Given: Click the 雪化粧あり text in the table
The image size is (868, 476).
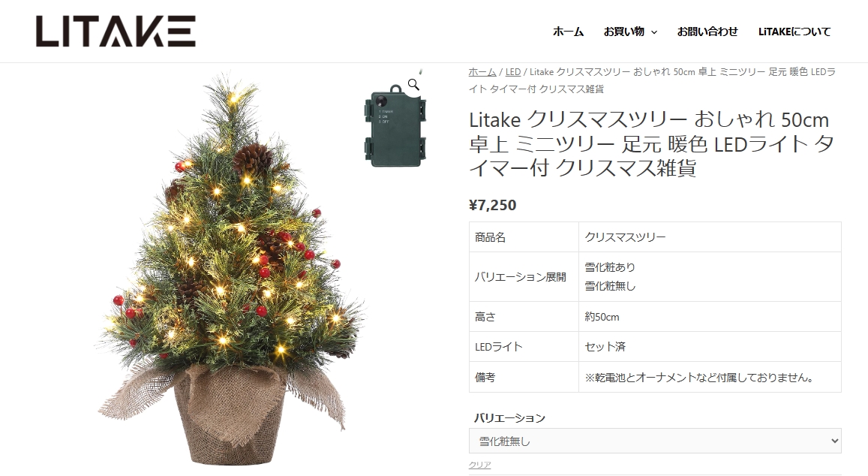Looking at the screenshot, I should coord(610,267).
